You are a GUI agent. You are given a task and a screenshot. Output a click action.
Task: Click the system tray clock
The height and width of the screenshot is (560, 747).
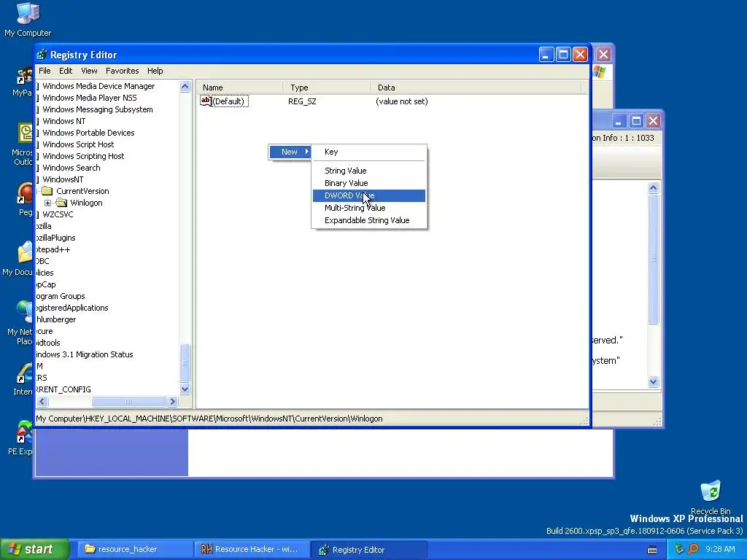720,549
